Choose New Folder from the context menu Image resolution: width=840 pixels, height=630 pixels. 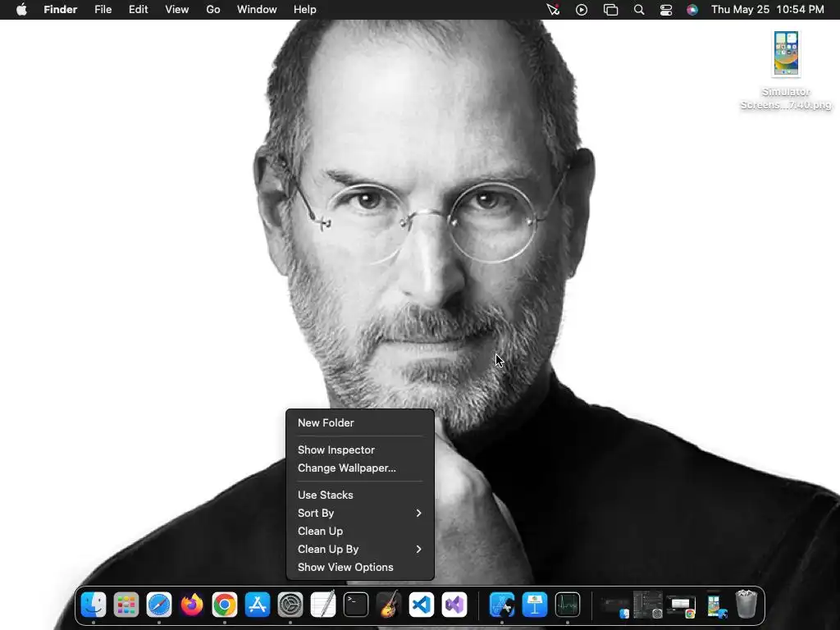tap(360, 422)
